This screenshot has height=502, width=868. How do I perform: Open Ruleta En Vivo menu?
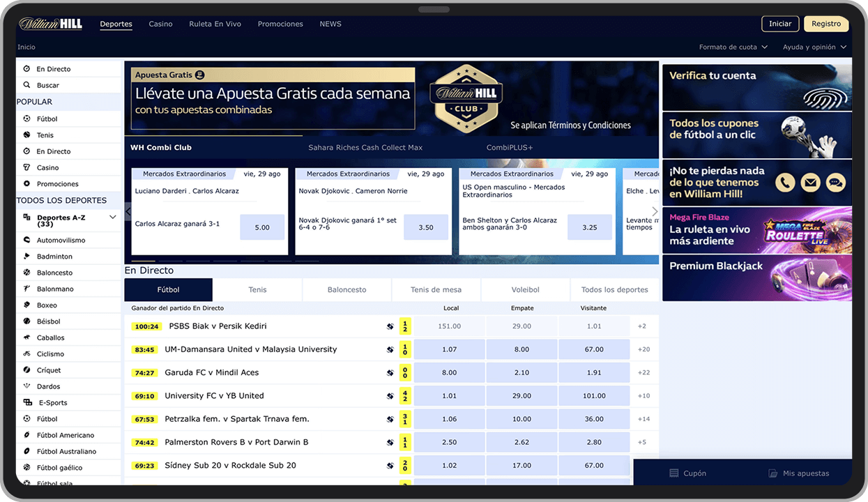pos(215,24)
